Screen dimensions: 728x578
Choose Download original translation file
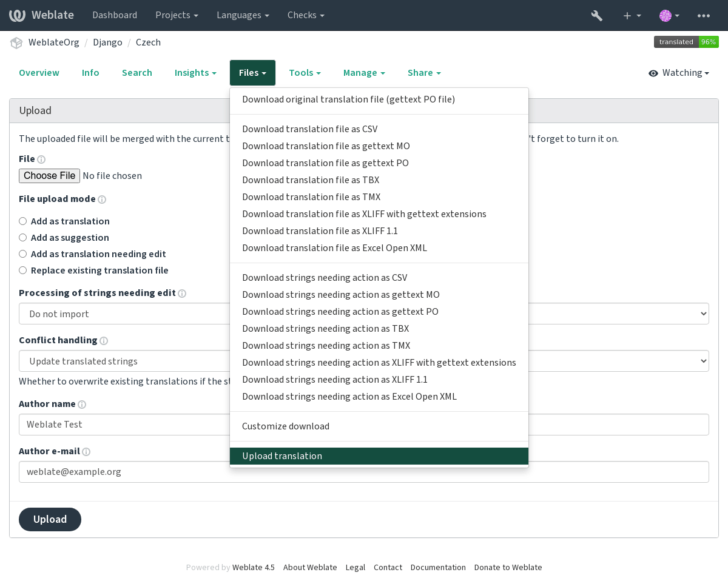pyautogui.click(x=379, y=99)
